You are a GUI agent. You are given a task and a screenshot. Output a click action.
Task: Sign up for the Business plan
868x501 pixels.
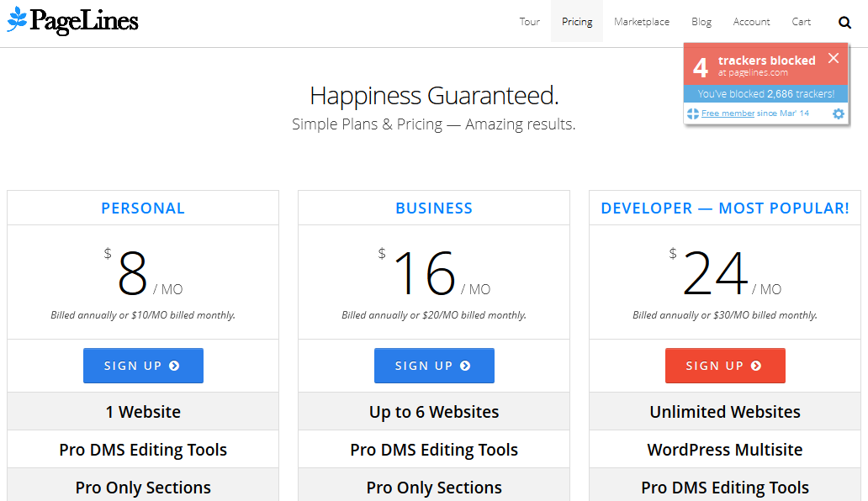pos(434,366)
